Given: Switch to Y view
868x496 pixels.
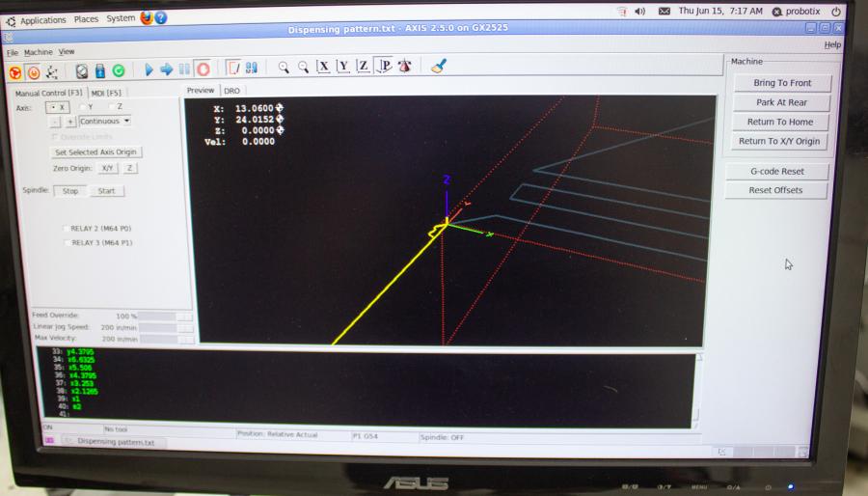Looking at the screenshot, I should tap(343, 67).
